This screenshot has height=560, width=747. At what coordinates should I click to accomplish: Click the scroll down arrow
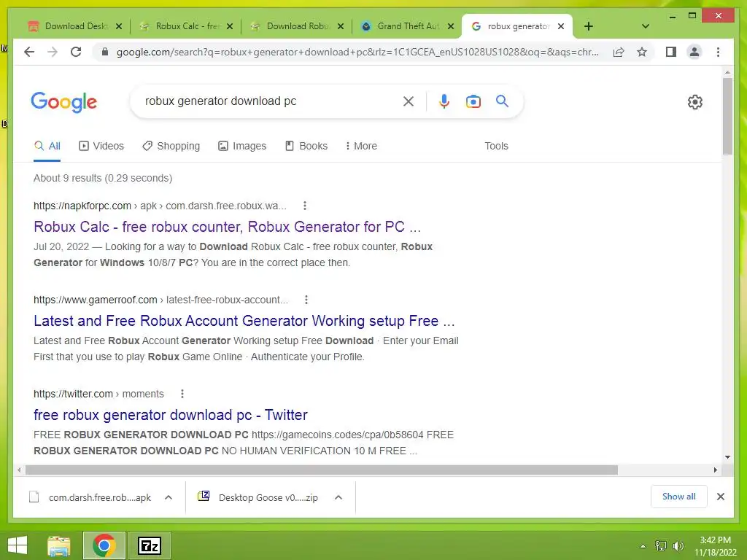[x=727, y=457]
